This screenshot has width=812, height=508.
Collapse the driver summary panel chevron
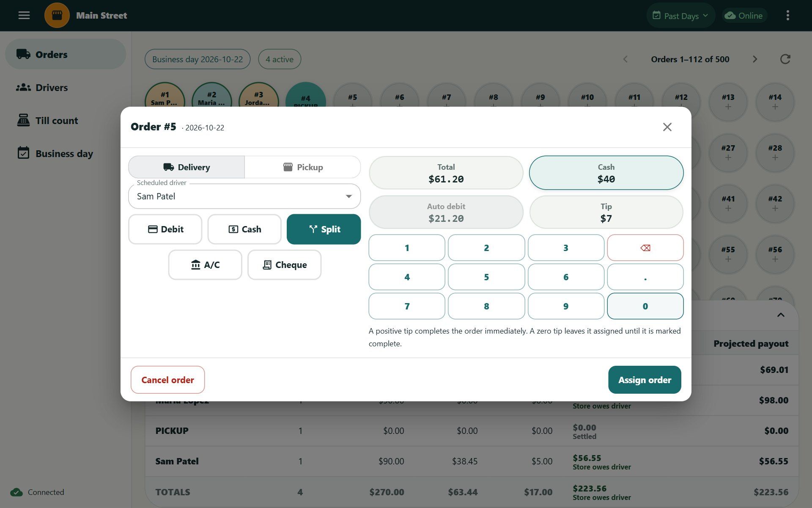(x=781, y=315)
